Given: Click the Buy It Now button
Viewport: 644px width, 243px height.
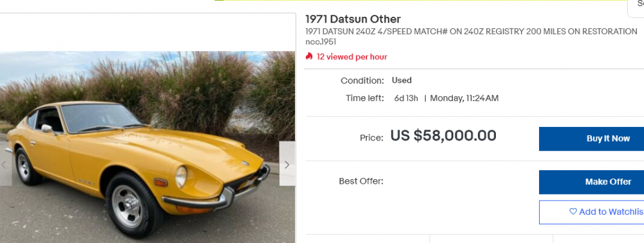Looking at the screenshot, I should [x=591, y=139].
